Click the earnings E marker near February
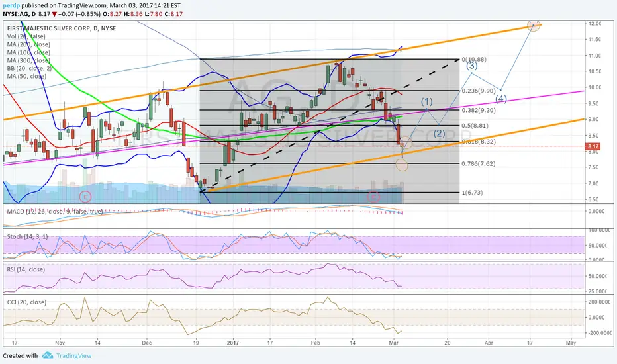The height and width of the screenshot is (364, 617). pos(373,197)
